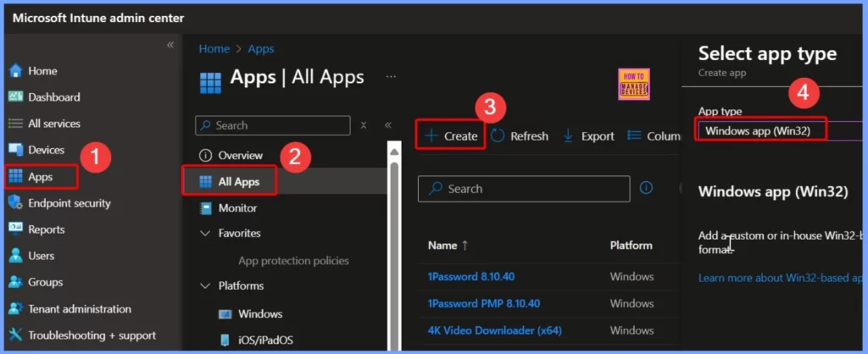Collapse the Favorites section

(x=205, y=234)
